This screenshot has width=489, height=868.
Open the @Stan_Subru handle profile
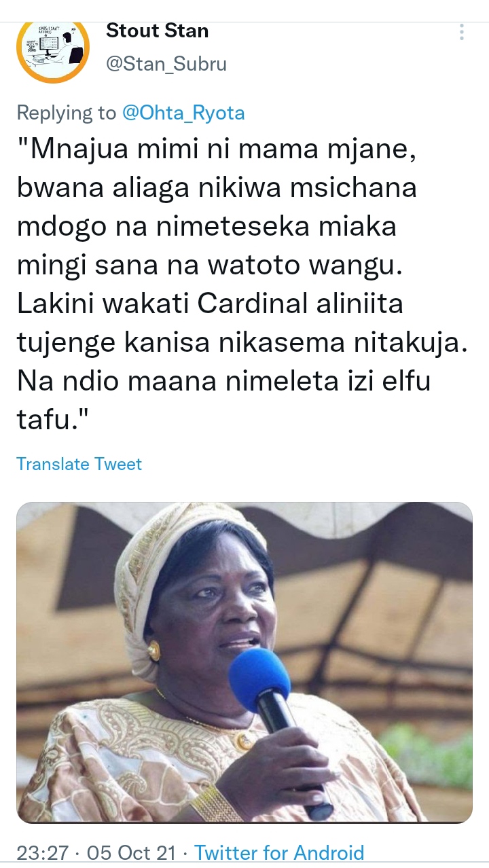tap(166, 65)
